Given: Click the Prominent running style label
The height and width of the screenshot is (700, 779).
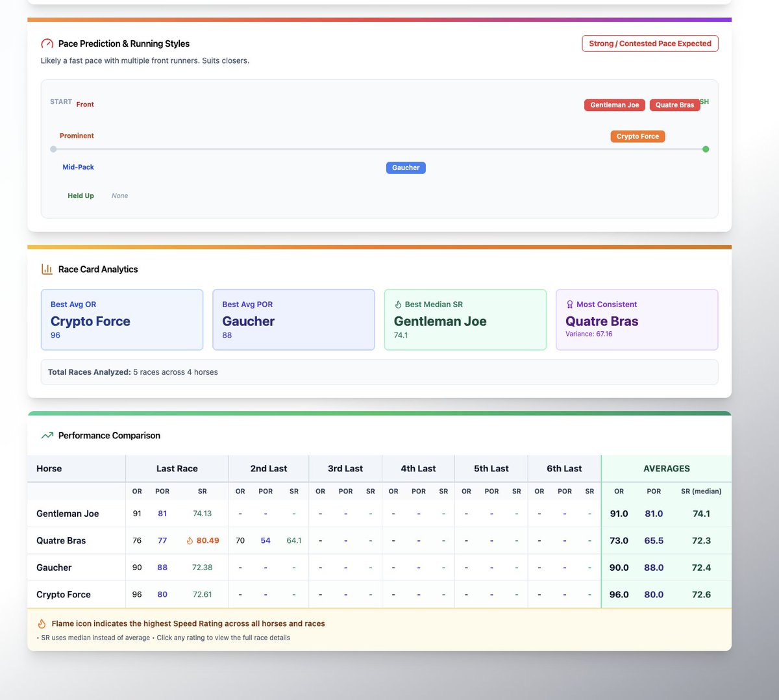Looking at the screenshot, I should 77,136.
